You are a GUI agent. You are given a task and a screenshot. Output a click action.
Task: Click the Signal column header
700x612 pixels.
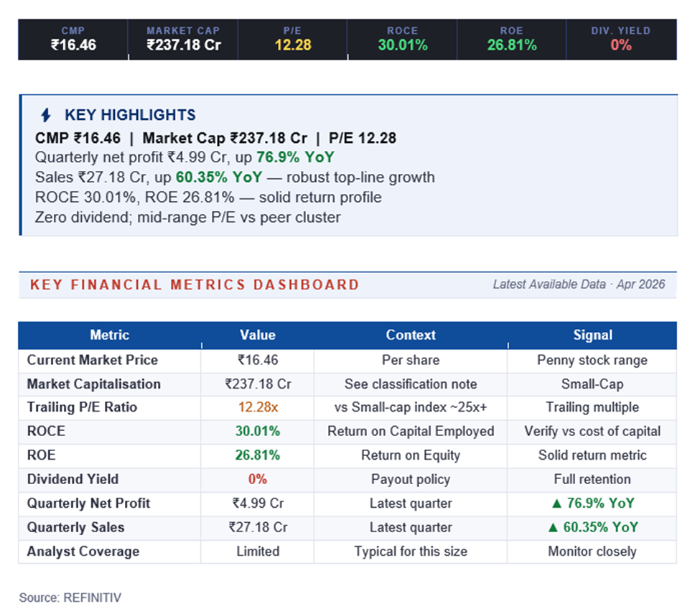[x=592, y=335]
